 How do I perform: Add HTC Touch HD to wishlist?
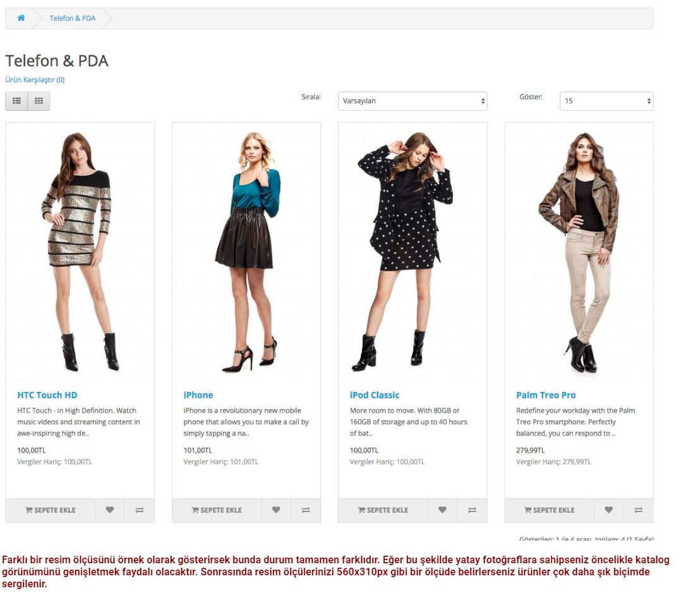tap(110, 510)
